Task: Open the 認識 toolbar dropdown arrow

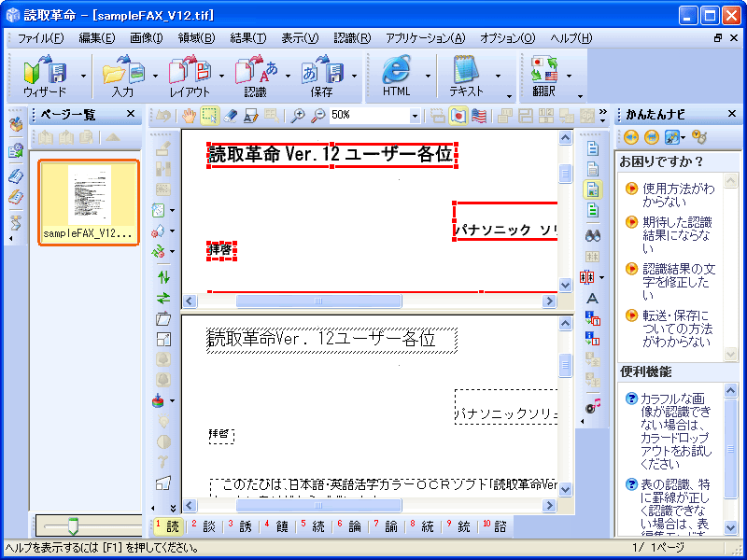Action: point(288,76)
